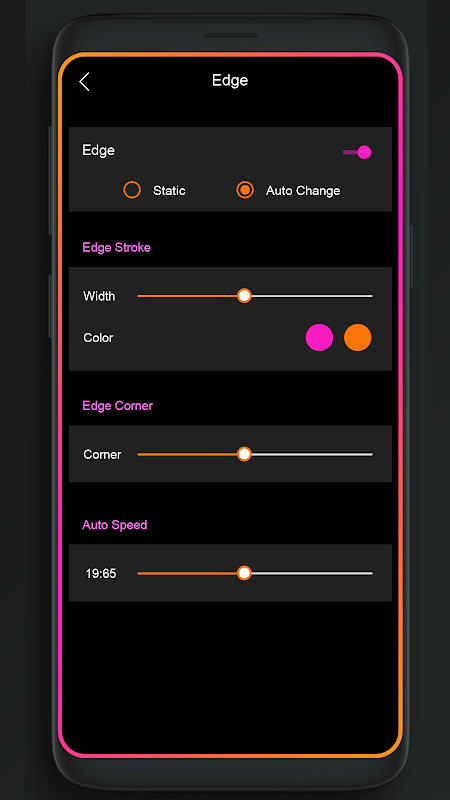Select the Static radio button

click(x=132, y=190)
